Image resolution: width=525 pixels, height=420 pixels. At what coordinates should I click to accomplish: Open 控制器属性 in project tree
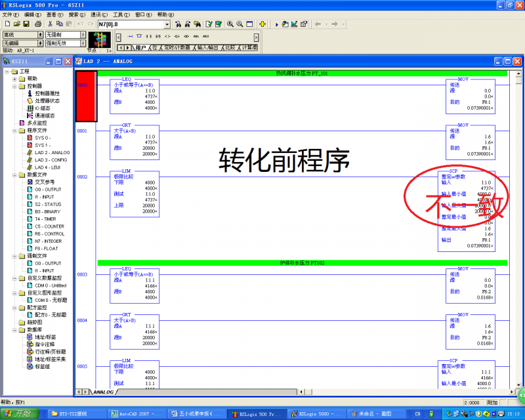(x=47, y=93)
